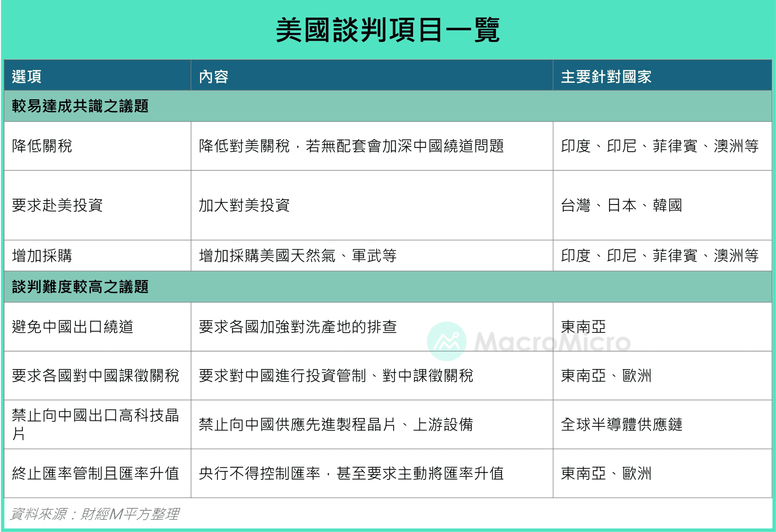Select the section row 談判難度較高之議題

388,287
